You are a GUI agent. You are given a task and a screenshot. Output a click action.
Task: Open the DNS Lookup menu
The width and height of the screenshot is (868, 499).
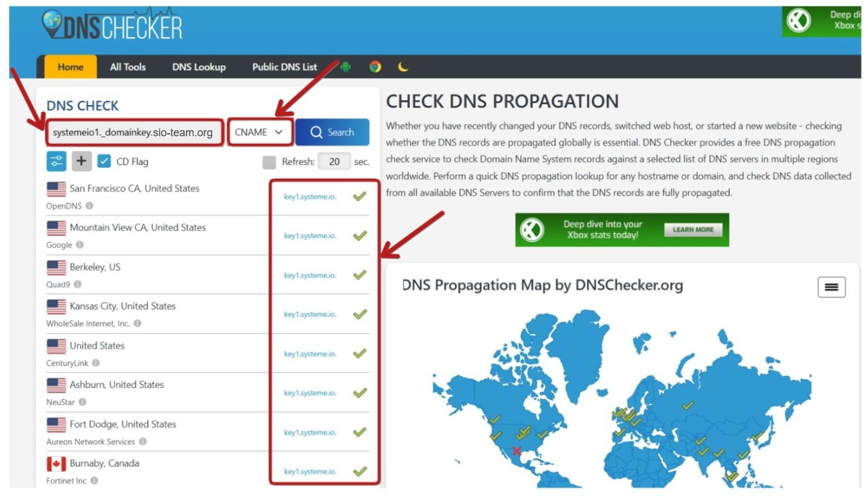tap(199, 67)
